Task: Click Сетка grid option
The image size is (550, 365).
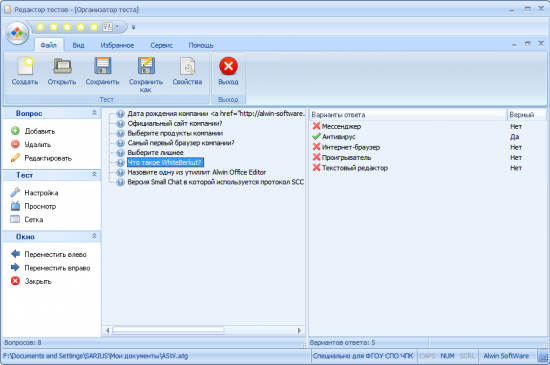Action: 27,219
